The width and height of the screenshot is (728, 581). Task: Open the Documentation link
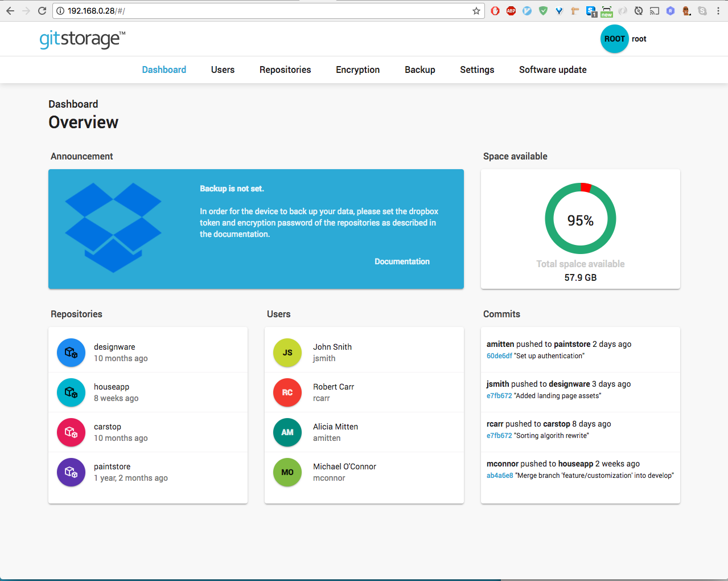pyautogui.click(x=402, y=261)
